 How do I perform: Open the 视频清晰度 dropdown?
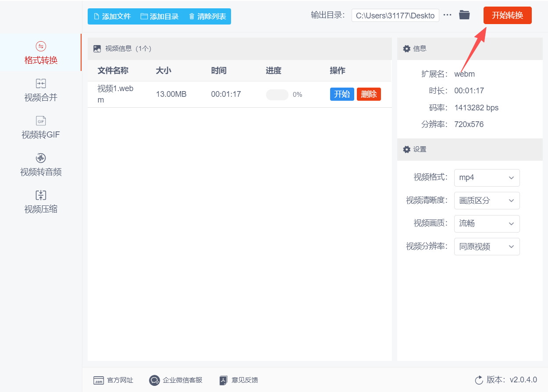(x=487, y=201)
